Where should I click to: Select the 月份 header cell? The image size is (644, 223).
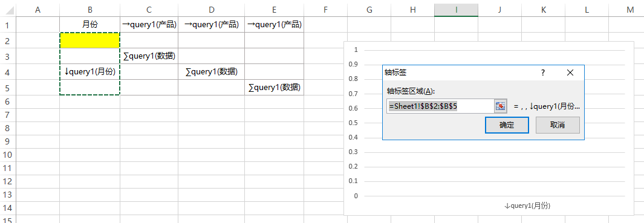point(90,25)
